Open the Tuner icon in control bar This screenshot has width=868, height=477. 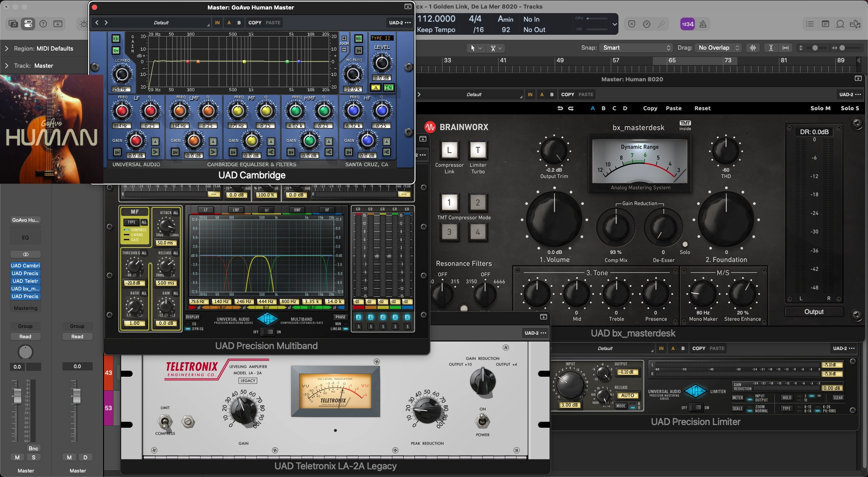[x=662, y=24]
